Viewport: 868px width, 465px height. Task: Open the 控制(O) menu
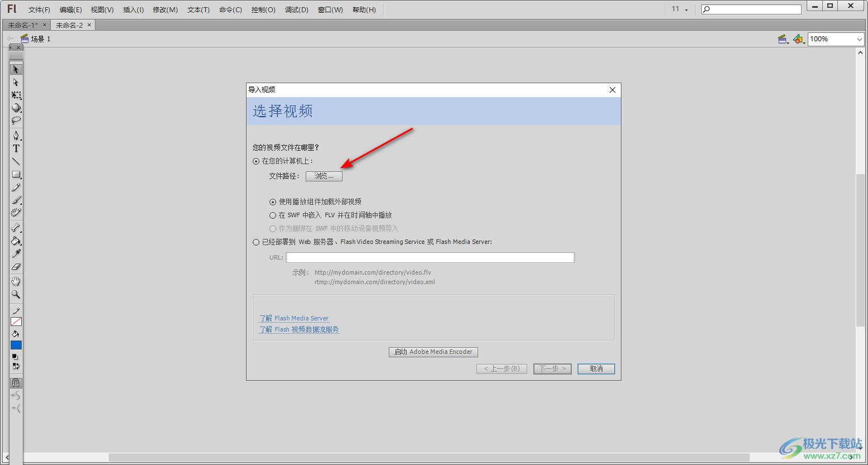(263, 10)
